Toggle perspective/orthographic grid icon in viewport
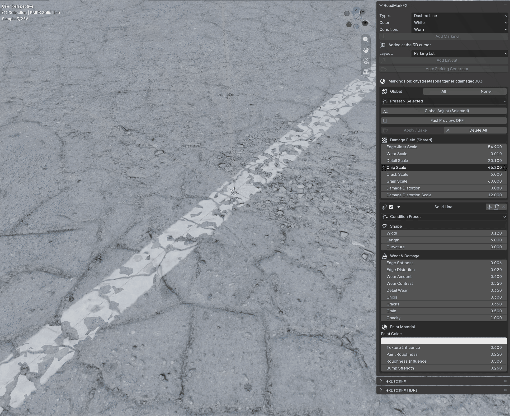This screenshot has height=416, width=510. click(x=366, y=71)
